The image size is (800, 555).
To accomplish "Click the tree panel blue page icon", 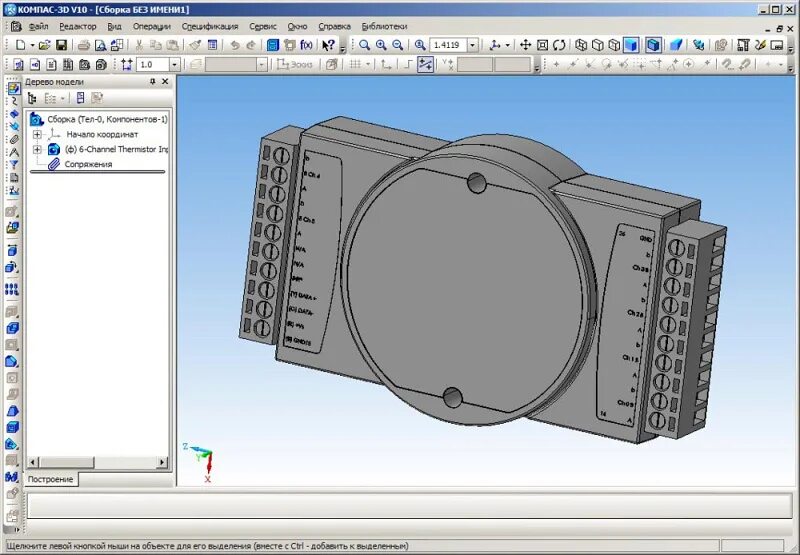I will point(80,98).
